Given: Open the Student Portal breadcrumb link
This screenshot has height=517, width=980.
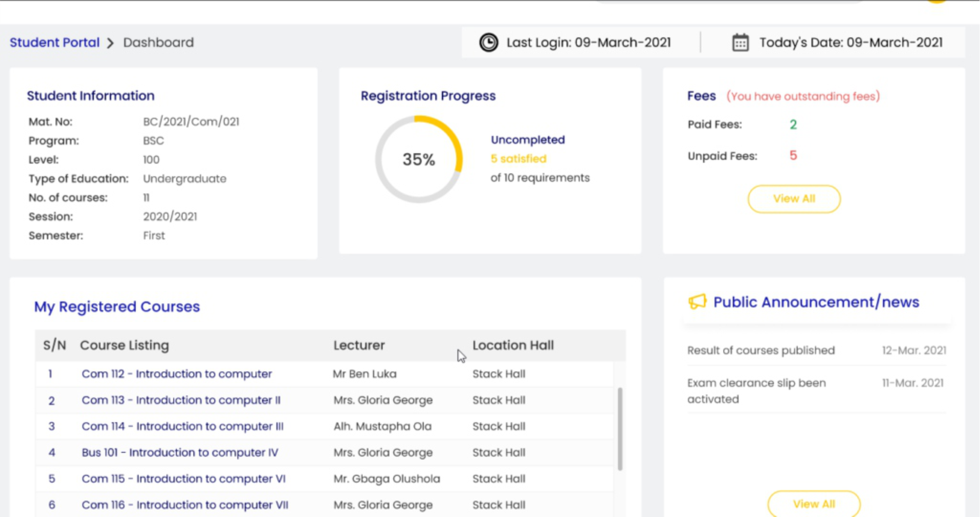Looking at the screenshot, I should click(x=54, y=43).
